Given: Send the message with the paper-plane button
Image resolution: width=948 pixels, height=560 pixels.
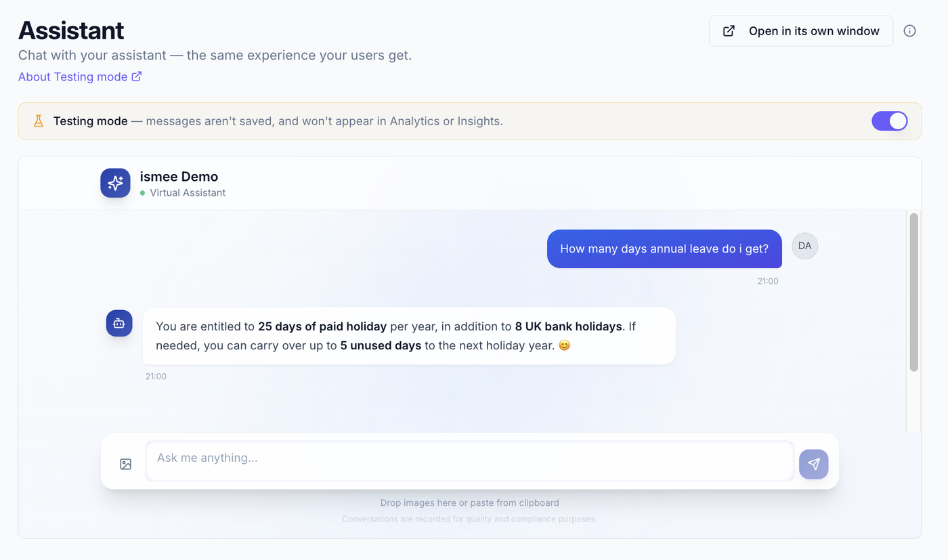Looking at the screenshot, I should [x=813, y=465].
